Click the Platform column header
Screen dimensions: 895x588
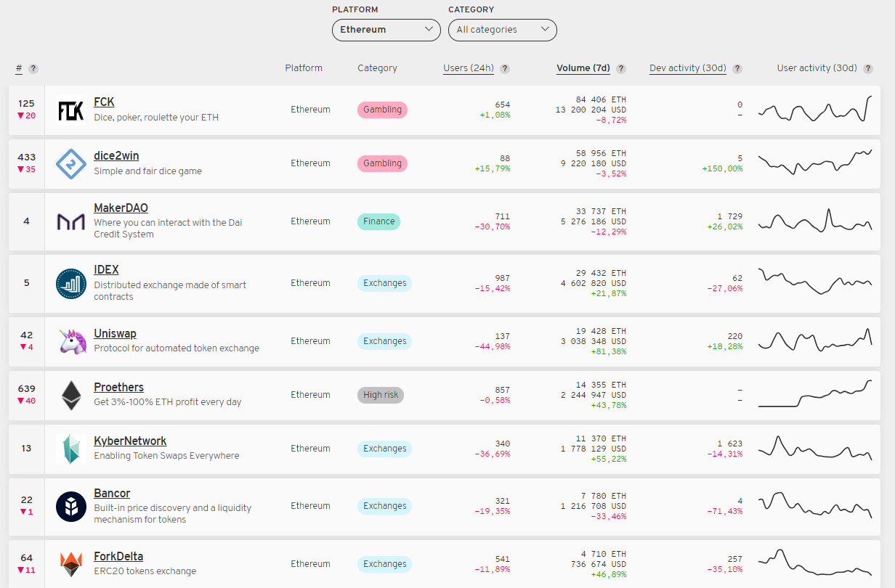304,68
